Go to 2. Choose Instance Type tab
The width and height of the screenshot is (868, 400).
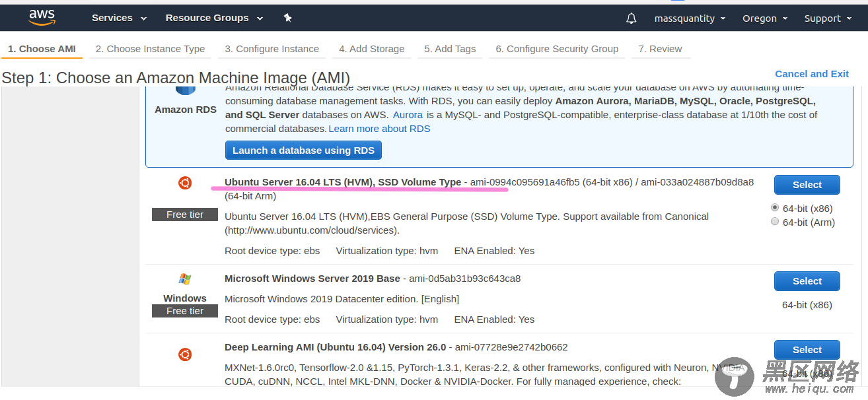tap(150, 49)
